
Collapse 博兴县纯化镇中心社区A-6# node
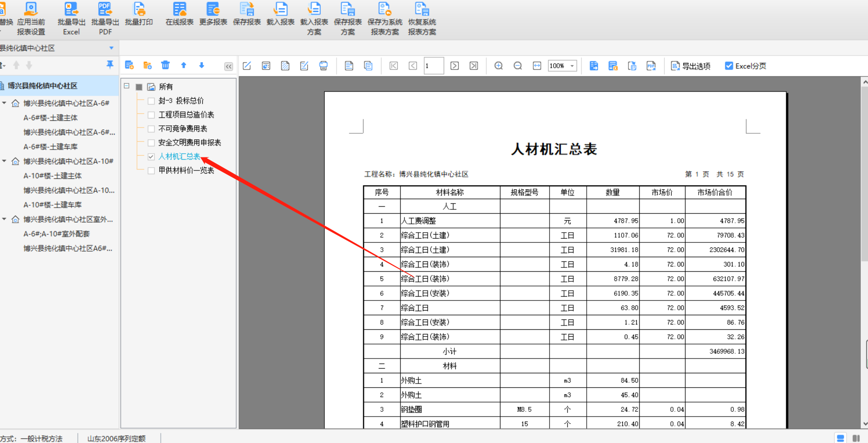[x=4, y=103]
